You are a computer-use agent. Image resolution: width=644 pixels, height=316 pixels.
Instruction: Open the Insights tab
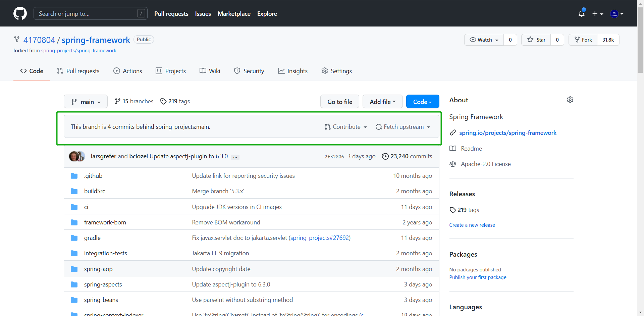293,71
